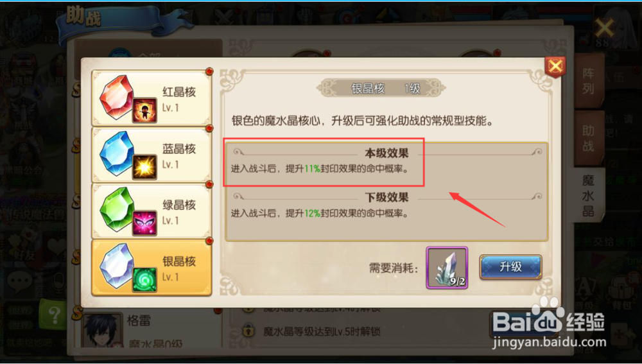Image resolution: width=642 pixels, height=364 pixels.
Task: Click the red figure skill icon on 红晶核
Action: click(x=144, y=110)
